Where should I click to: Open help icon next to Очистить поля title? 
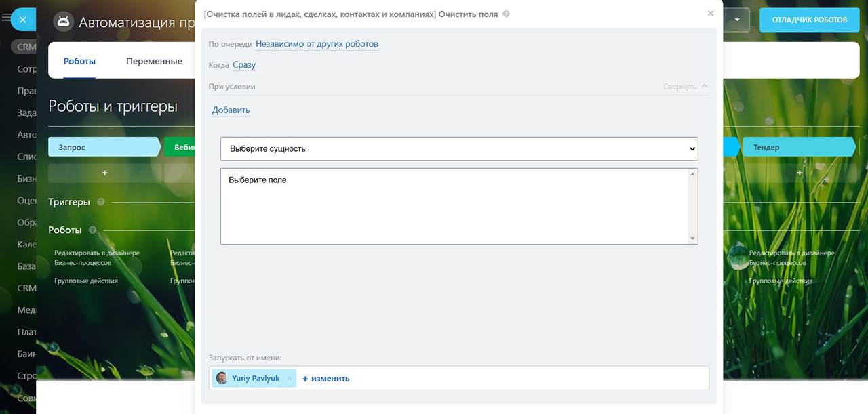point(507,14)
